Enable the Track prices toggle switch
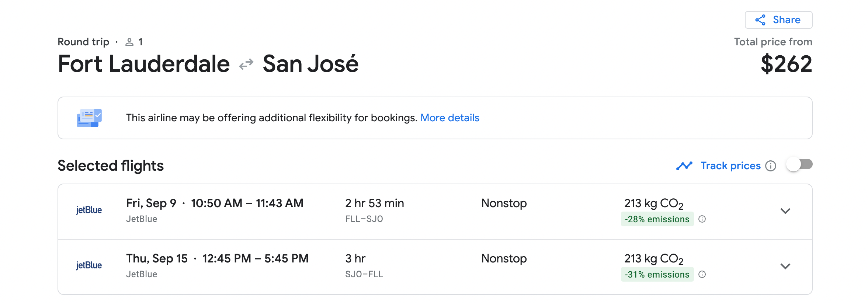The height and width of the screenshot is (303, 868). click(800, 166)
